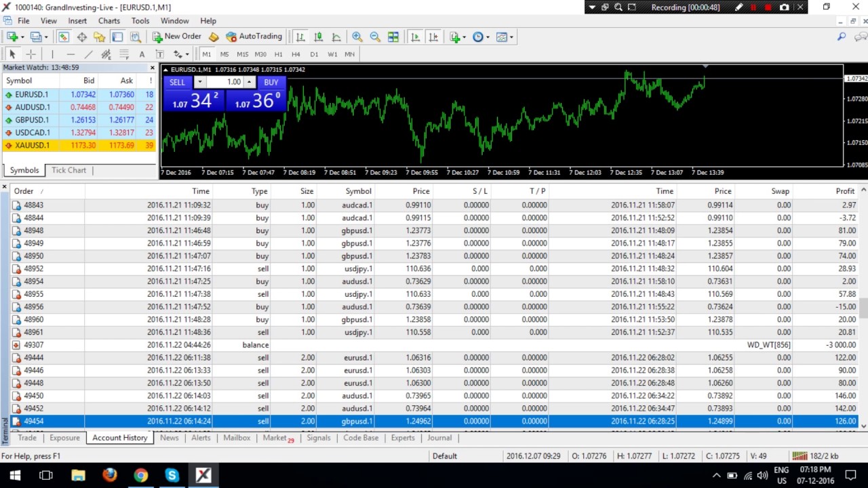Click the search magnifier icon at top right
The width and height of the screenshot is (868, 488).
(842, 37)
